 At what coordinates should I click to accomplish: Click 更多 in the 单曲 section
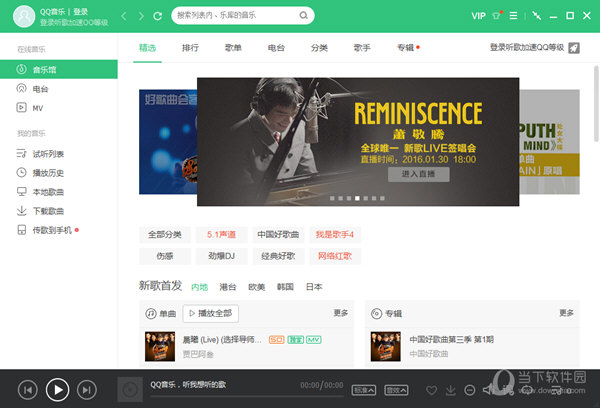point(341,313)
